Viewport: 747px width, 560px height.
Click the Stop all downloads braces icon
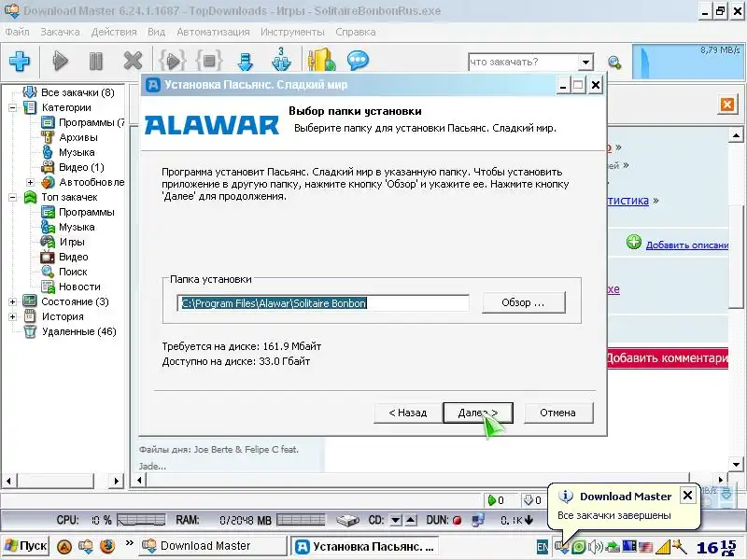click(208, 61)
